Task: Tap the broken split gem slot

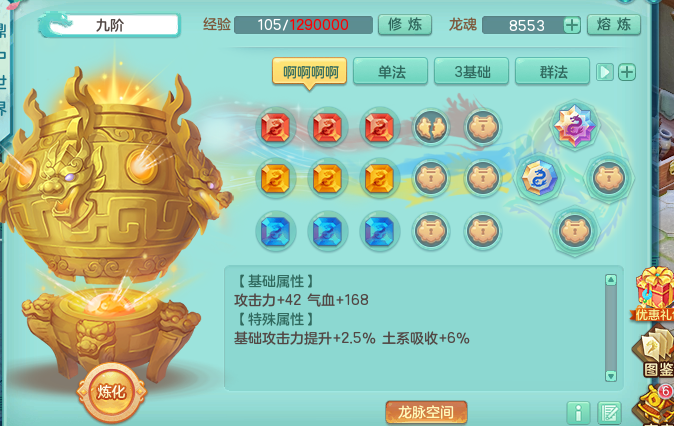Action: click(431, 127)
